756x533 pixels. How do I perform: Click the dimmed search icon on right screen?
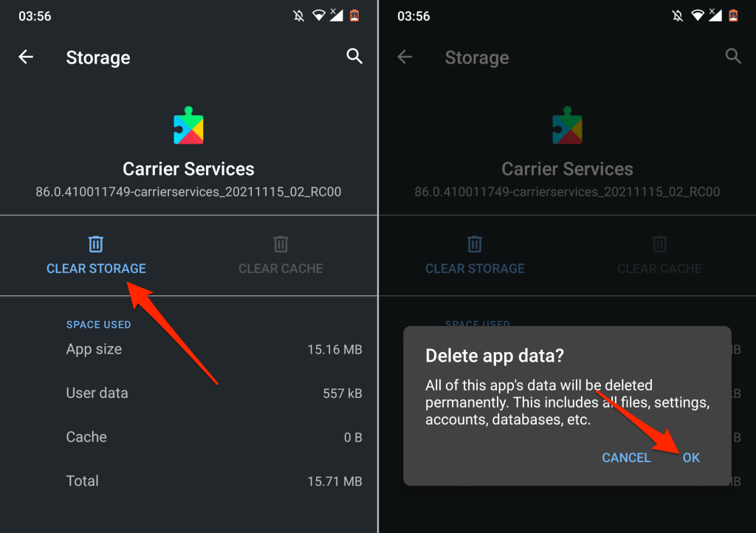tap(733, 57)
